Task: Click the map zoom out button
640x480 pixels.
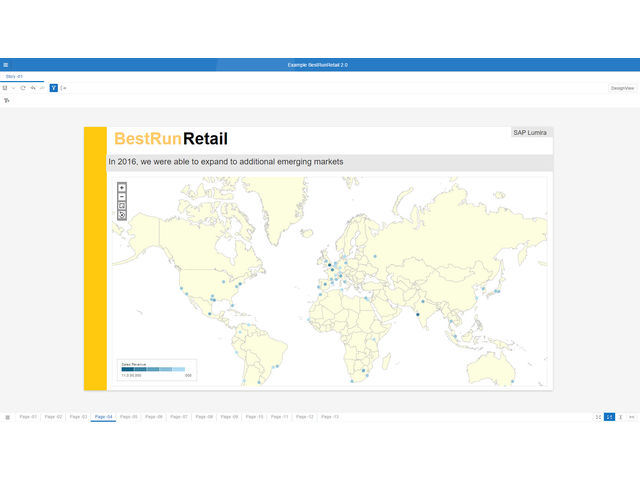Action: click(122, 197)
